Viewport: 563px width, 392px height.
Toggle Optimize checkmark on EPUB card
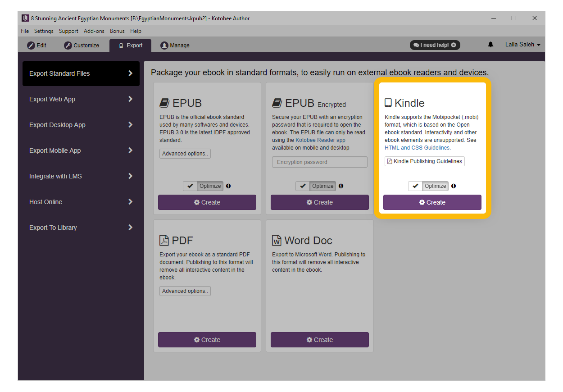[x=190, y=186]
